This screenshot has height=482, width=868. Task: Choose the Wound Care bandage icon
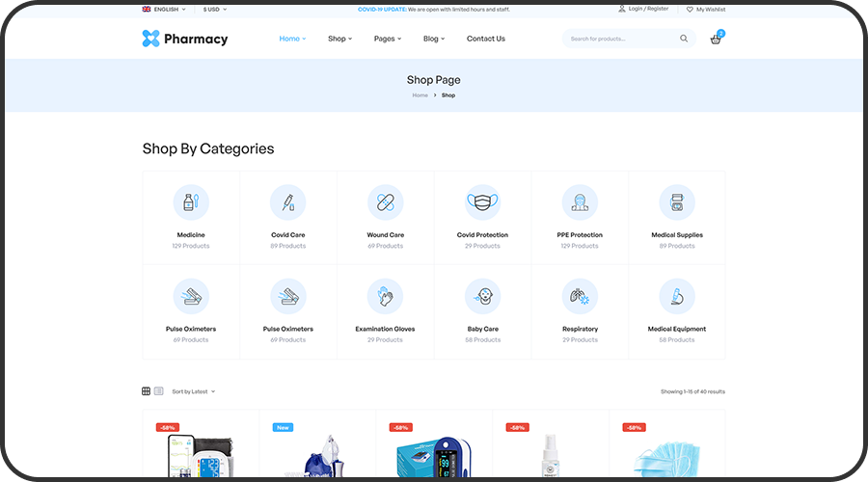pos(385,202)
